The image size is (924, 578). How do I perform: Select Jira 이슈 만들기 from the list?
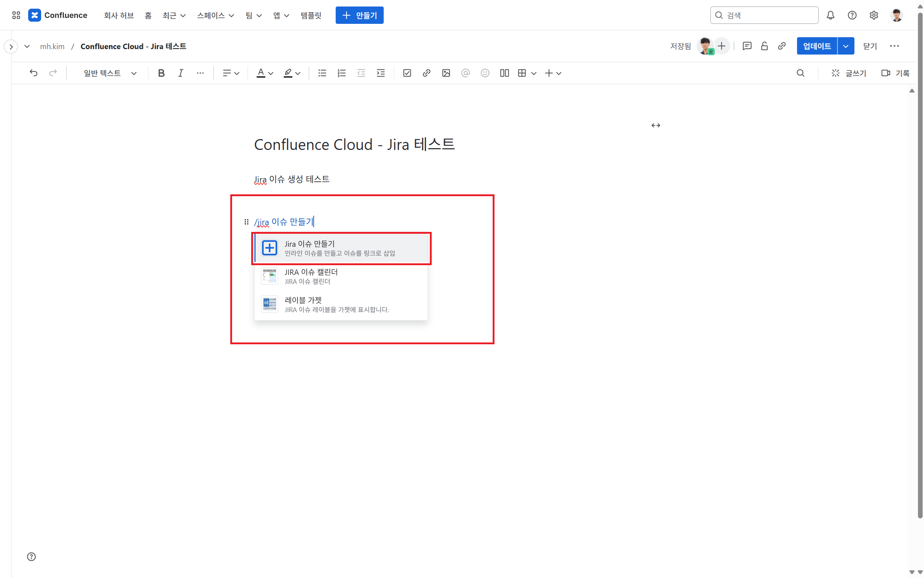coord(341,248)
